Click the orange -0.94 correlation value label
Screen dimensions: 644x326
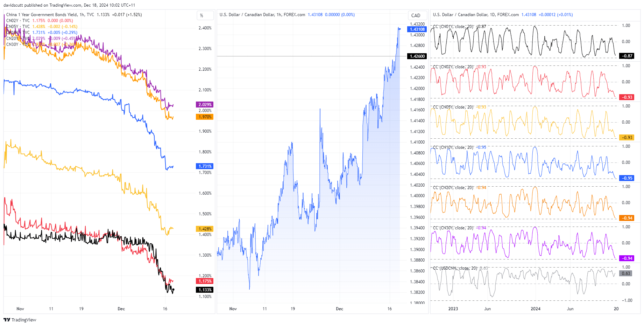point(627,218)
